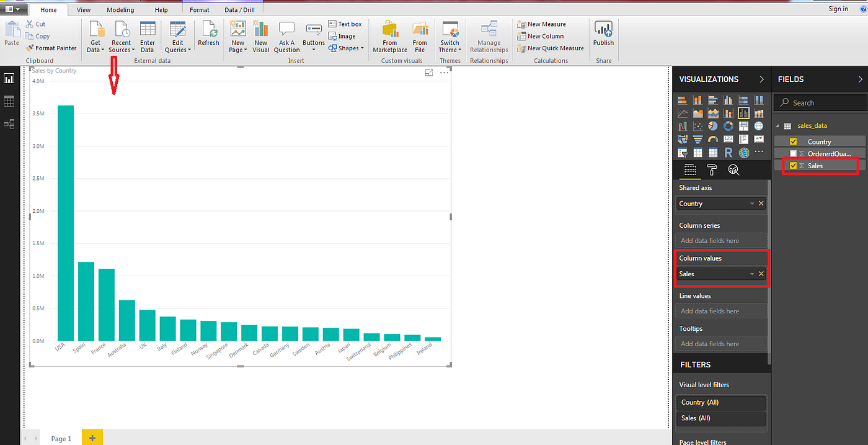Click the Sign in link
This screenshot has width=868, height=445.
tap(838, 9)
